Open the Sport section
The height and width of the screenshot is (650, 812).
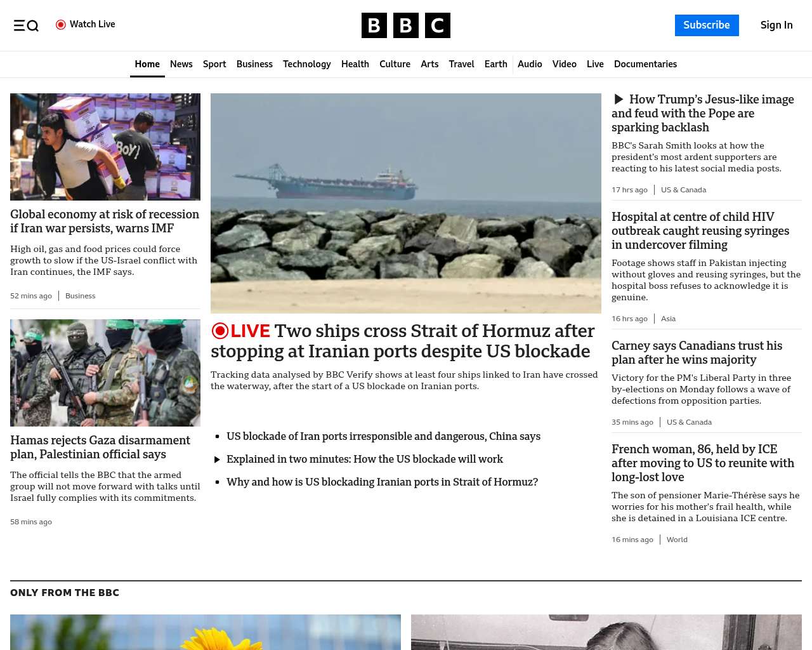(x=214, y=64)
